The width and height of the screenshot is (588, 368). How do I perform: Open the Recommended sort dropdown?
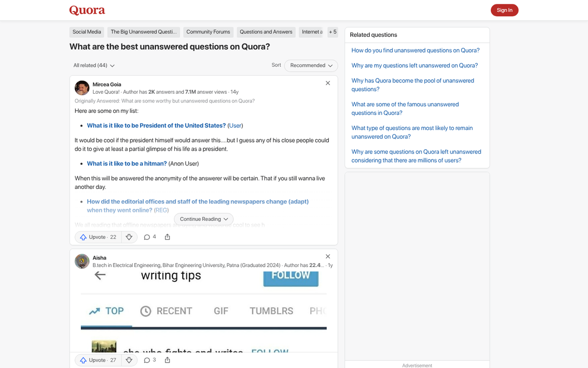[311, 65]
